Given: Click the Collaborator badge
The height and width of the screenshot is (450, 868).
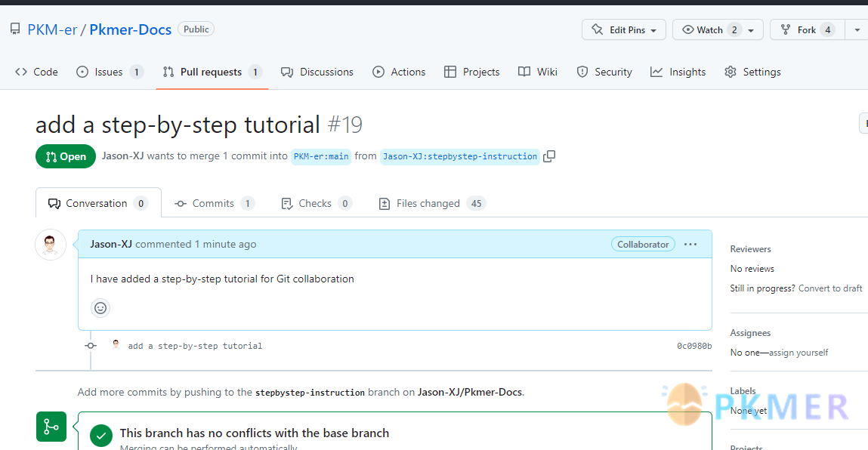Looking at the screenshot, I should pyautogui.click(x=643, y=244).
